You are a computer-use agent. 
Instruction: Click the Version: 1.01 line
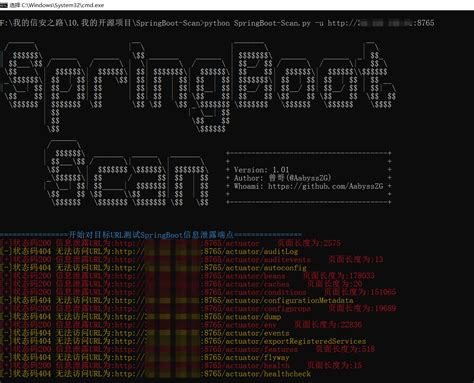(261, 170)
